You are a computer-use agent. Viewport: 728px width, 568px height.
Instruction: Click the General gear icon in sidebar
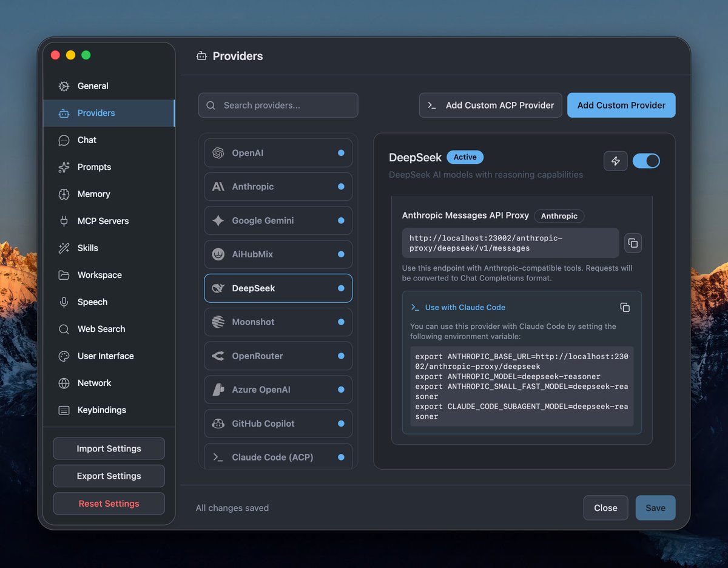pos(64,86)
